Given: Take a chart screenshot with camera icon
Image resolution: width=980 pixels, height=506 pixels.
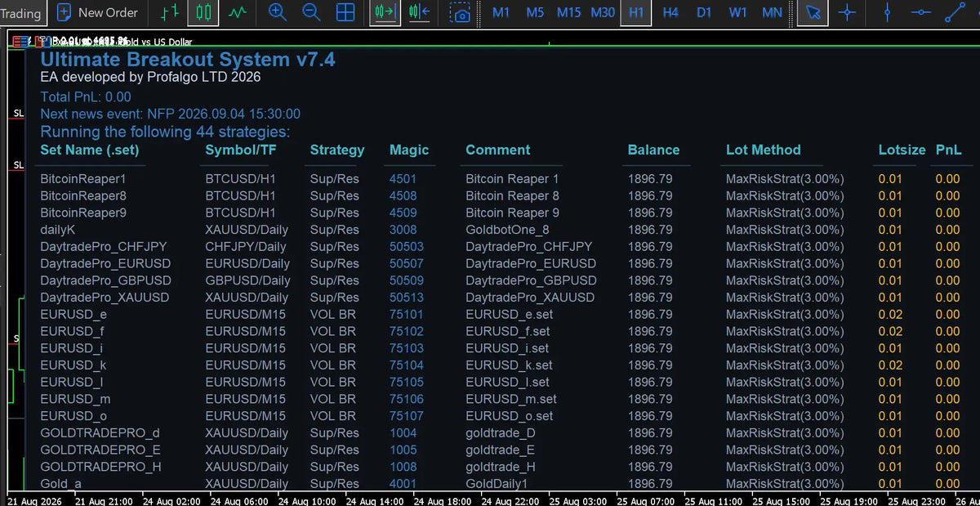Looking at the screenshot, I should click(461, 12).
